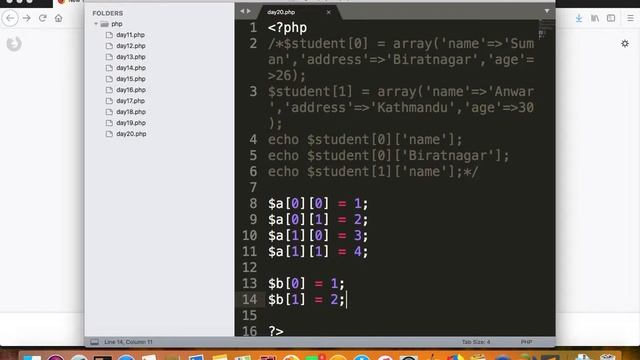Screen dimensions: 640x360
Task: Open day19.php from sidebar
Action: click(x=131, y=123)
